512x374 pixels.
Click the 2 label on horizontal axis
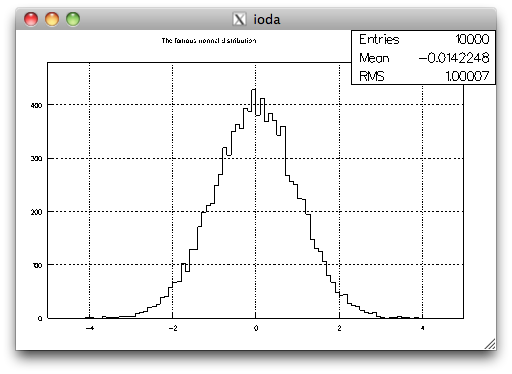339,328
